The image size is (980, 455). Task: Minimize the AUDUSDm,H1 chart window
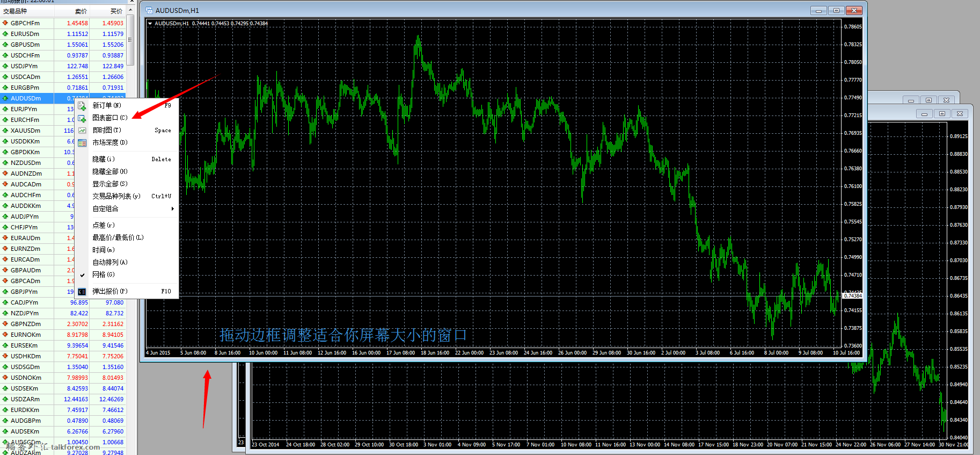coord(818,10)
